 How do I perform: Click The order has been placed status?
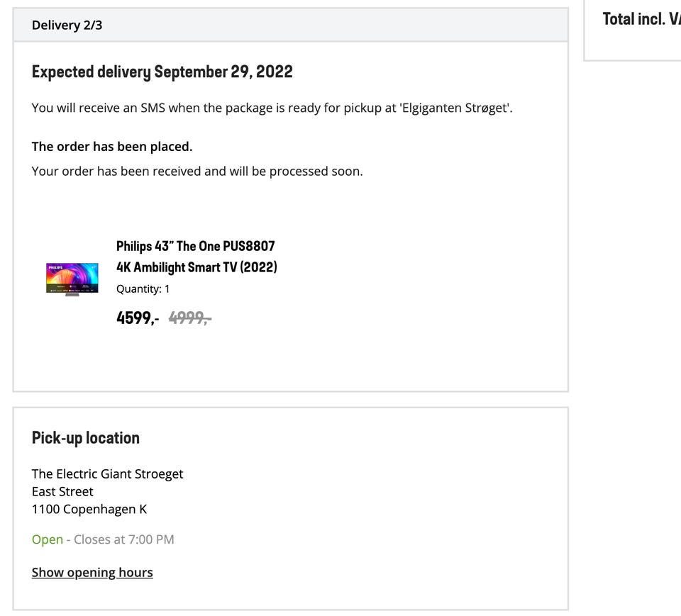click(112, 147)
